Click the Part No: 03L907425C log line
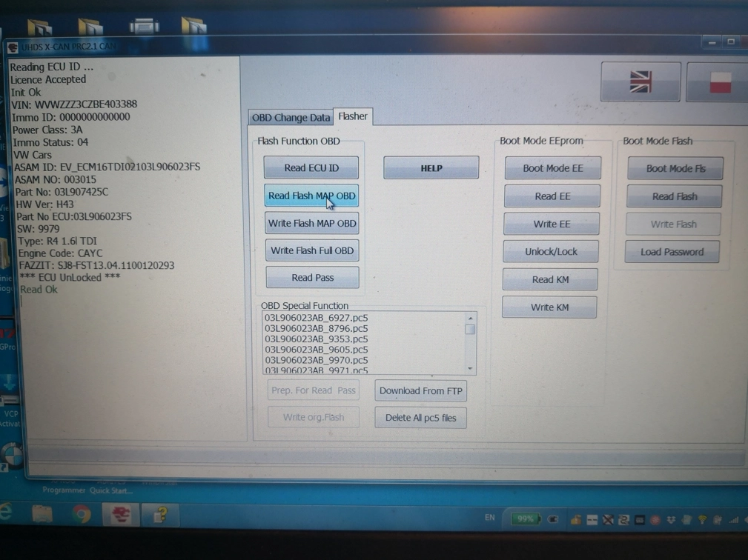Screen dimensions: 748x560 (x=62, y=192)
